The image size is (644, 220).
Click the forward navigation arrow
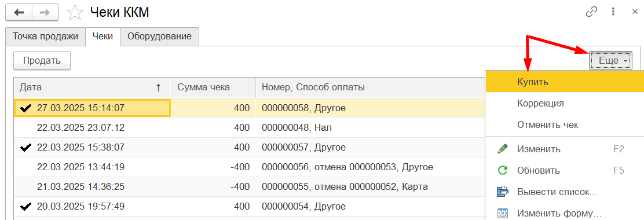coord(46,12)
